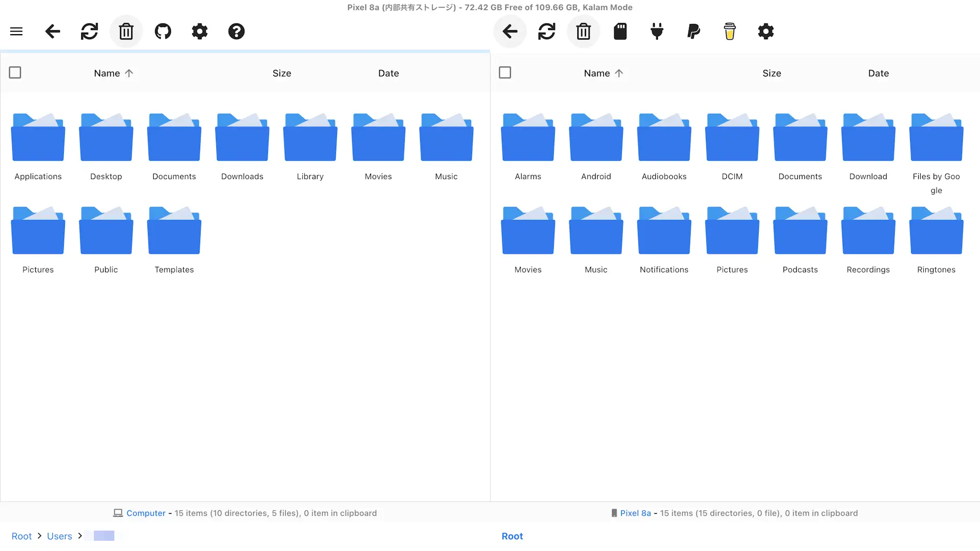This screenshot has height=551, width=980.
Task: Select the Library folder
Action: (x=310, y=147)
